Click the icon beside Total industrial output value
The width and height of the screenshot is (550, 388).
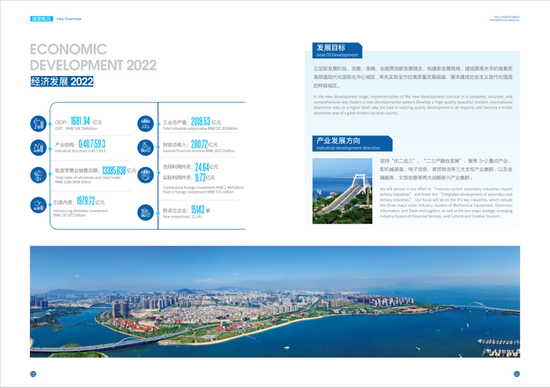coord(145,123)
